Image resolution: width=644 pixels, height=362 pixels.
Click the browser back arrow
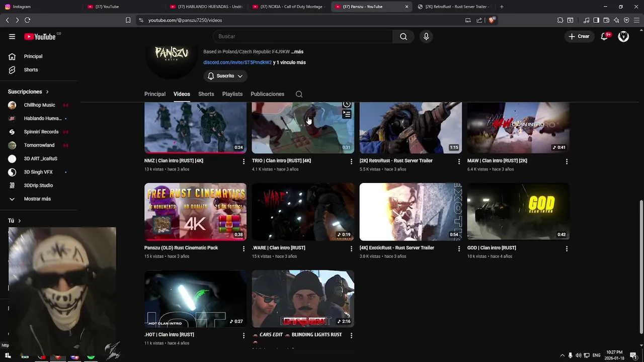[7, 20]
